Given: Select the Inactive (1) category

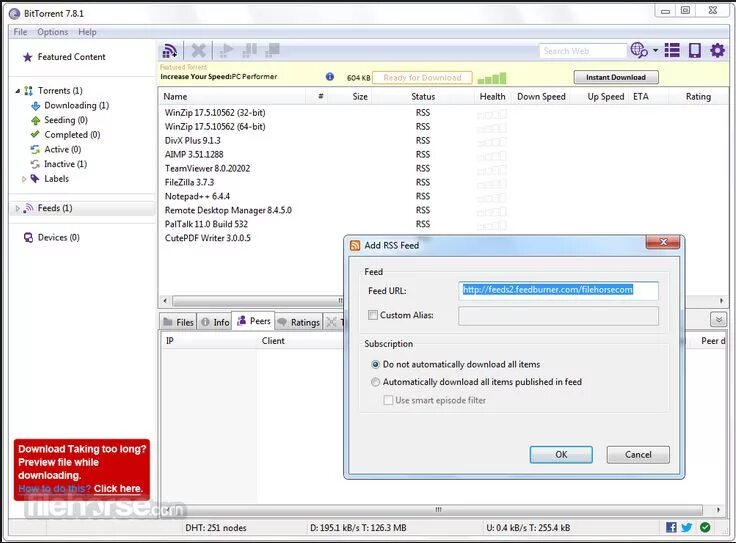Looking at the screenshot, I should pos(59,164).
